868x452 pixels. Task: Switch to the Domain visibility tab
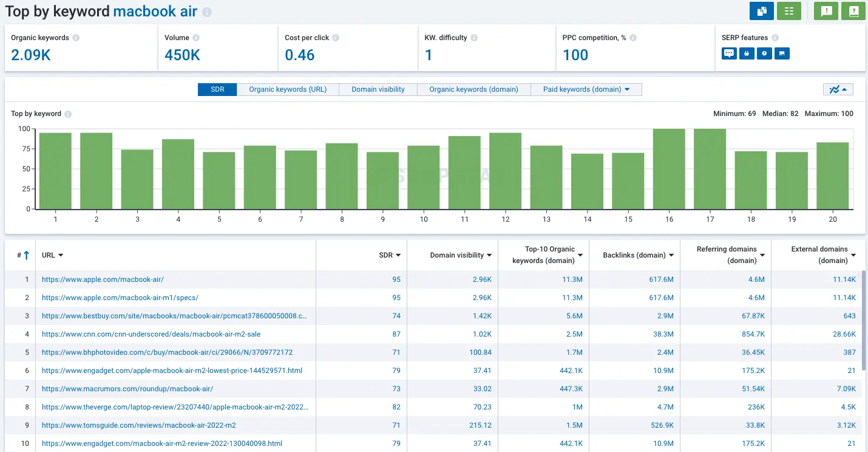tap(378, 89)
